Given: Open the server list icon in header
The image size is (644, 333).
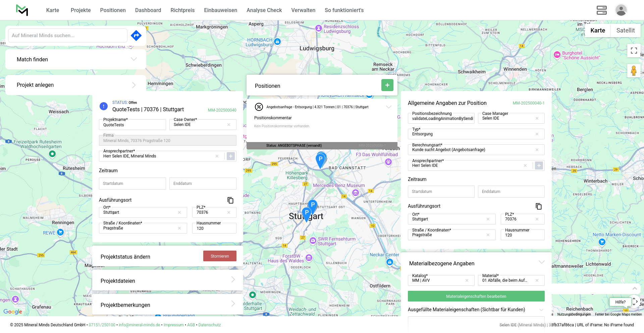Looking at the screenshot, I should pyautogui.click(x=601, y=10).
